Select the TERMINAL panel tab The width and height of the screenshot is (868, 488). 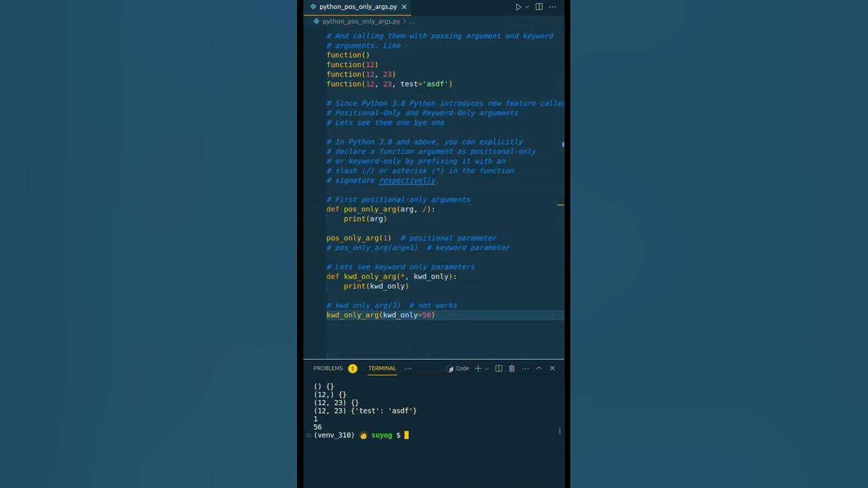[x=382, y=369]
